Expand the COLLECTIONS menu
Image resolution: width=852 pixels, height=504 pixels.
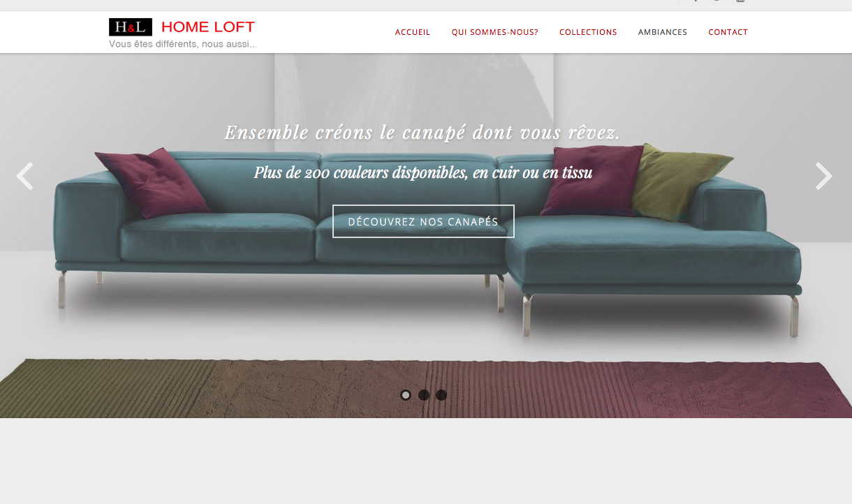(588, 32)
